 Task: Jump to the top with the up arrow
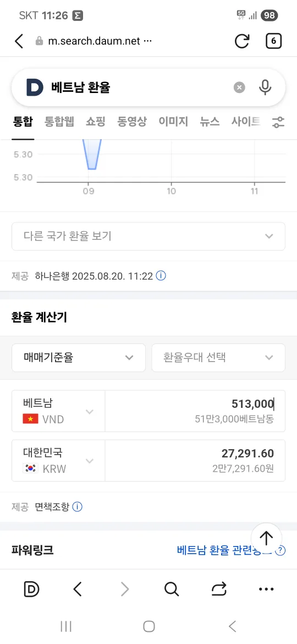pos(267,538)
